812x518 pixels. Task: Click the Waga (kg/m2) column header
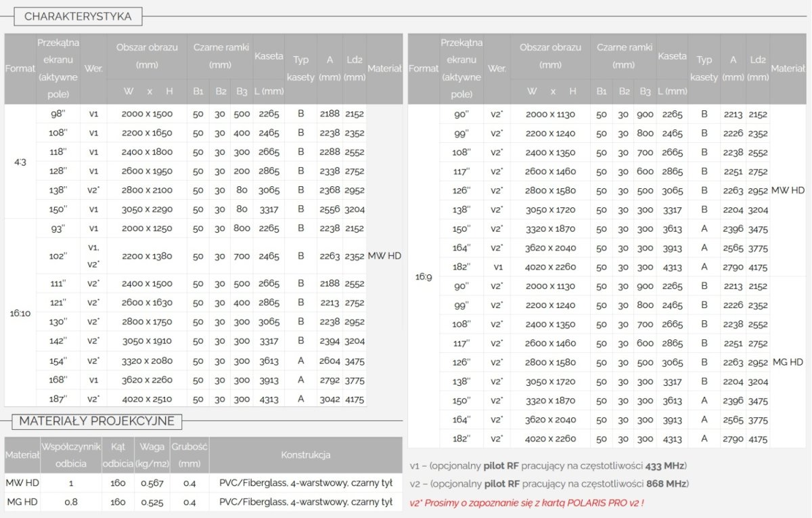pyautogui.click(x=152, y=455)
